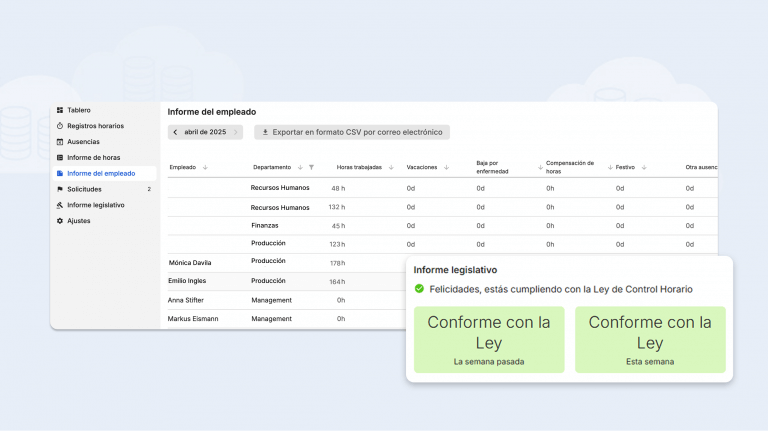Click the Informe legislativo gavel icon
This screenshot has height=431, width=768.
[60, 205]
